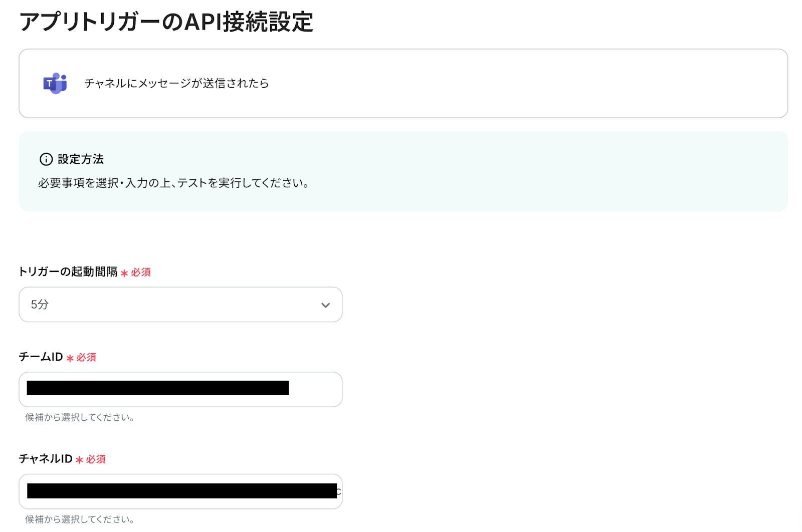Click the 候補から選択してください hint under チャネルID
The image size is (802, 532).
[x=80, y=519]
